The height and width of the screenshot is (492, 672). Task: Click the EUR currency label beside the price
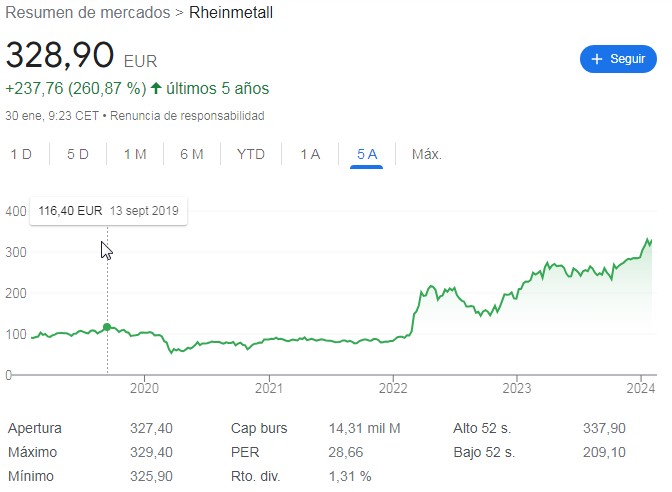[141, 61]
